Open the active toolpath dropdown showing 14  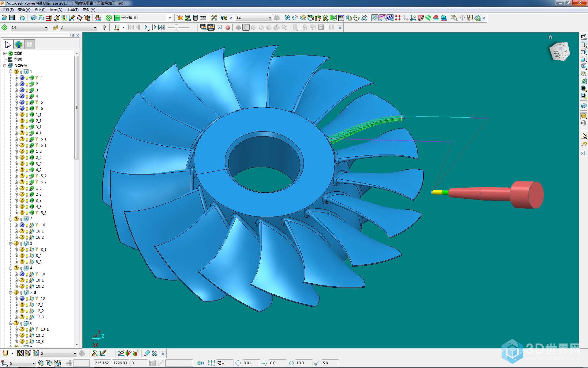270,18
